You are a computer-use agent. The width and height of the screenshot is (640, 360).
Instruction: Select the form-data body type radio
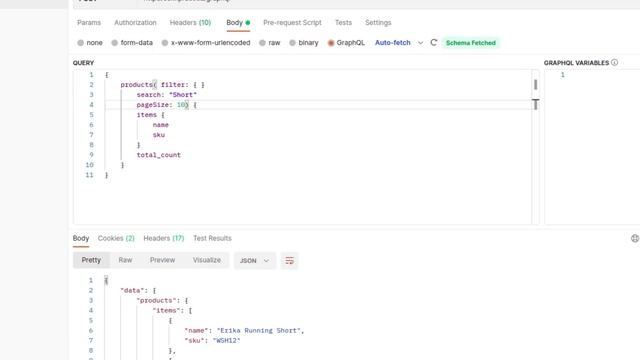(x=114, y=42)
